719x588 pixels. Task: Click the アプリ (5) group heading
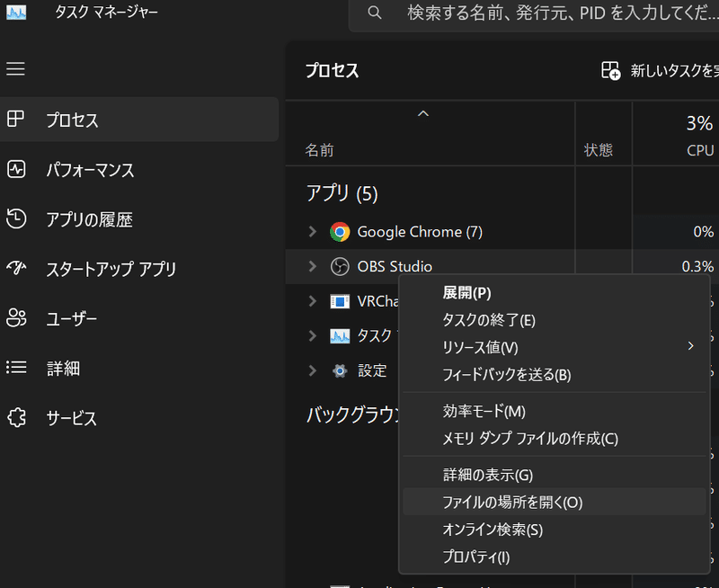click(x=342, y=193)
